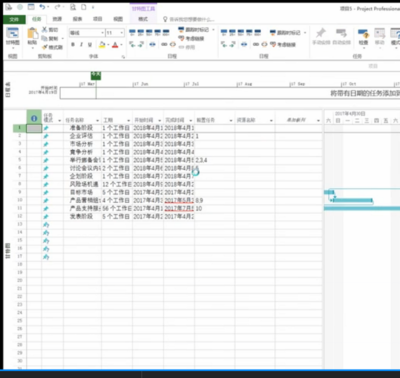Open the font name dropdown
Viewport: 400px width, 378px height.
(102, 33)
